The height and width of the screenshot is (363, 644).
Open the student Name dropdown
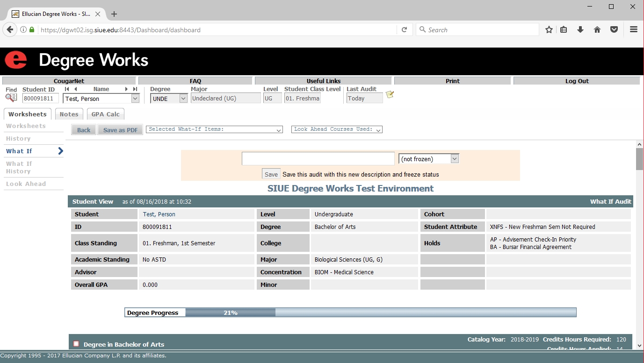click(x=135, y=99)
